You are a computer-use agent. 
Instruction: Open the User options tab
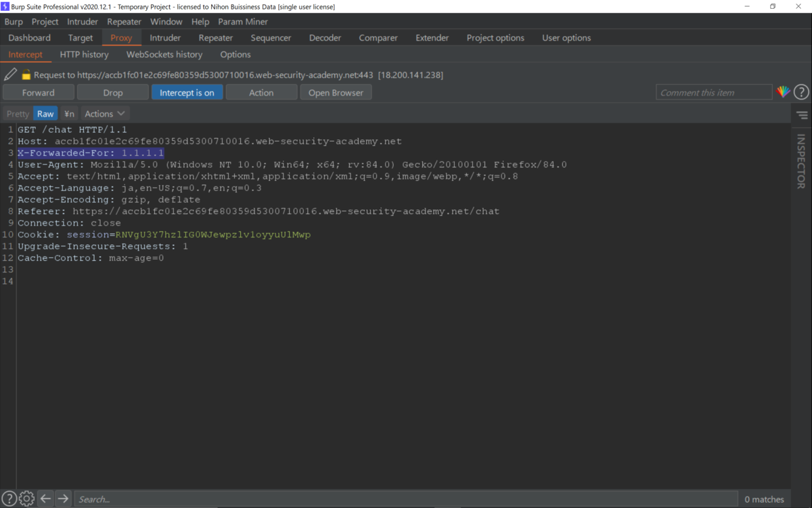[566, 38]
